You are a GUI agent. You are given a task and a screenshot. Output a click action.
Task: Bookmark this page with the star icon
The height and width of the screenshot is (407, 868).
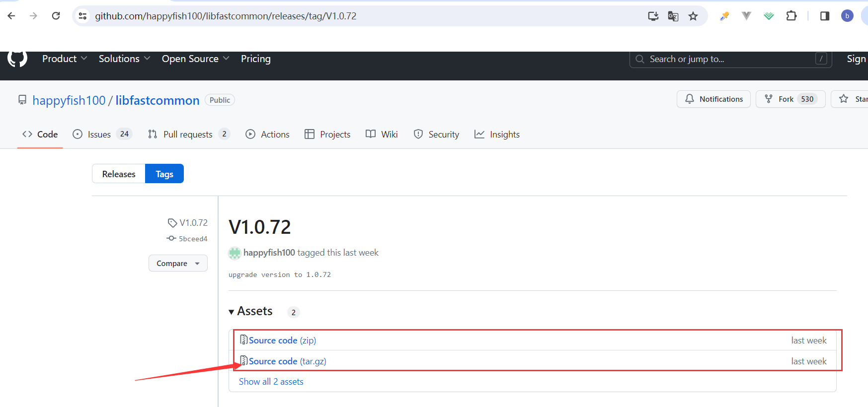click(693, 16)
